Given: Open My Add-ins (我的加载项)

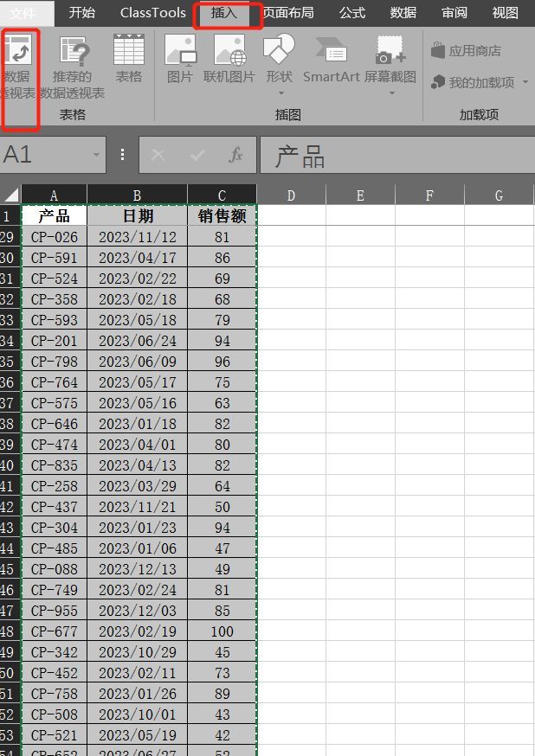Looking at the screenshot, I should (473, 82).
